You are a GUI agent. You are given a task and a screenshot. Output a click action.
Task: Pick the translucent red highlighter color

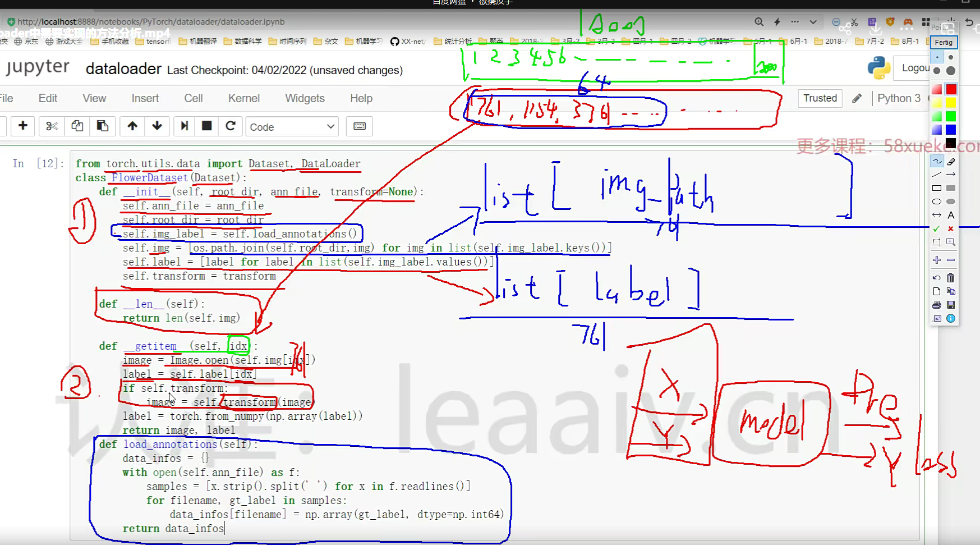pyautogui.click(x=937, y=89)
